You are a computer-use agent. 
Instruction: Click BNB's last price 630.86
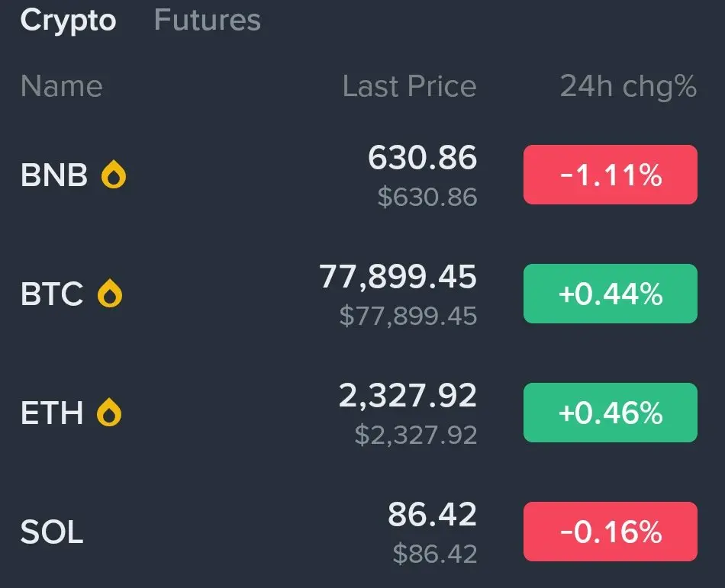(422, 158)
